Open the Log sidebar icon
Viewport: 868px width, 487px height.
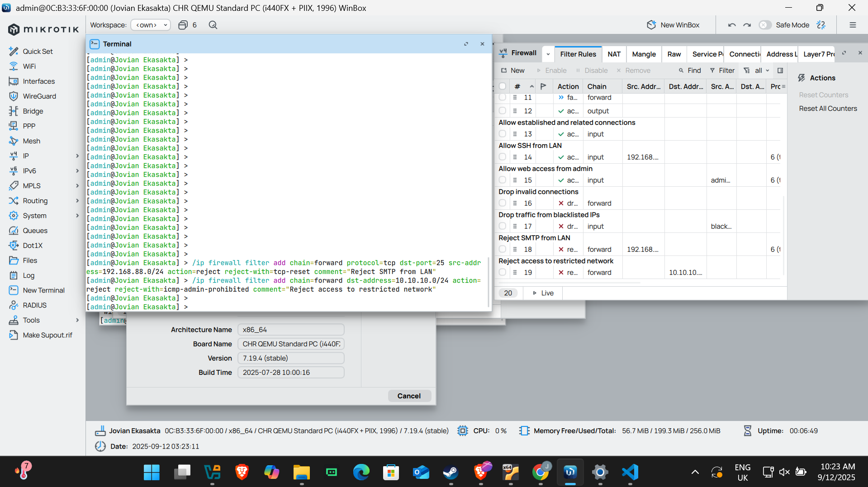[14, 275]
